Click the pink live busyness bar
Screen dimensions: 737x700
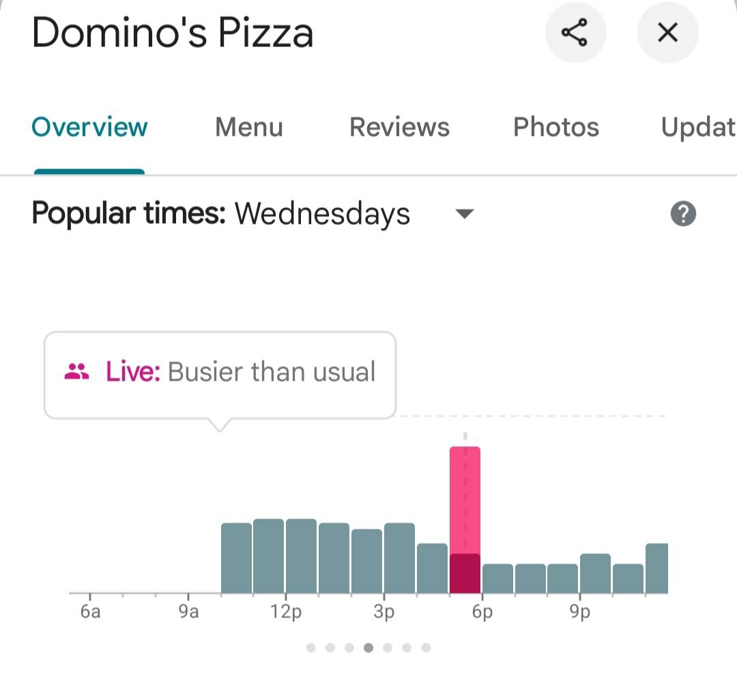[465, 520]
